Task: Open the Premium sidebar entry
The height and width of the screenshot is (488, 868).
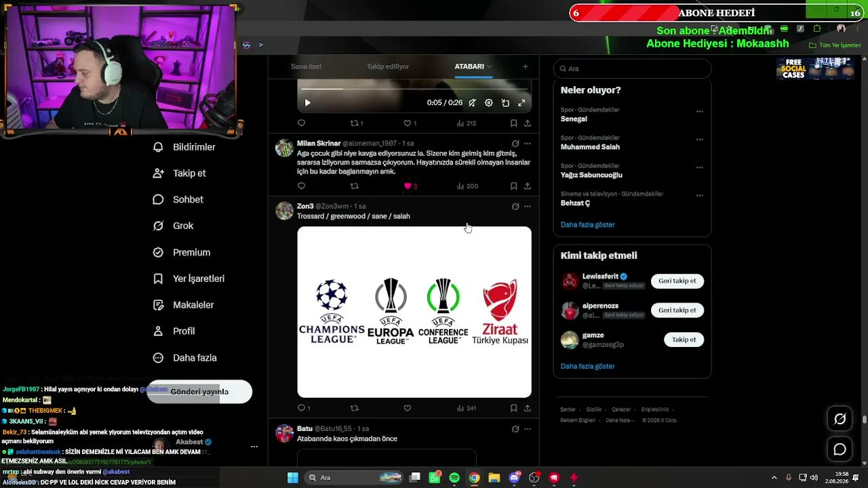Action: pos(182,252)
